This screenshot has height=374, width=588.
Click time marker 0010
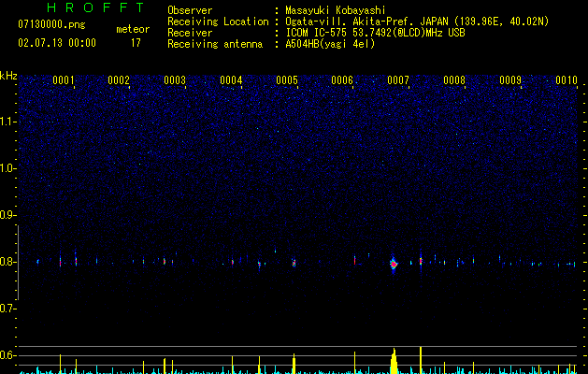[566, 80]
